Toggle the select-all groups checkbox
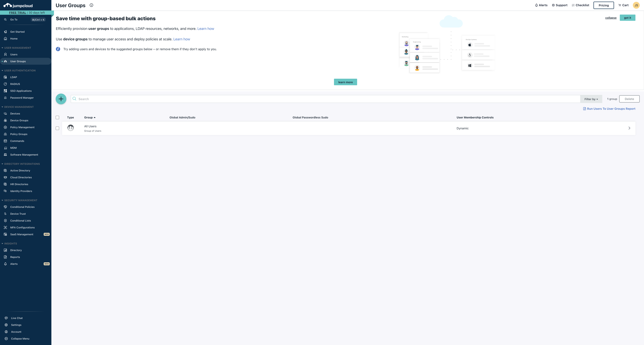Image resolution: width=644 pixels, height=345 pixels. pos(57,117)
